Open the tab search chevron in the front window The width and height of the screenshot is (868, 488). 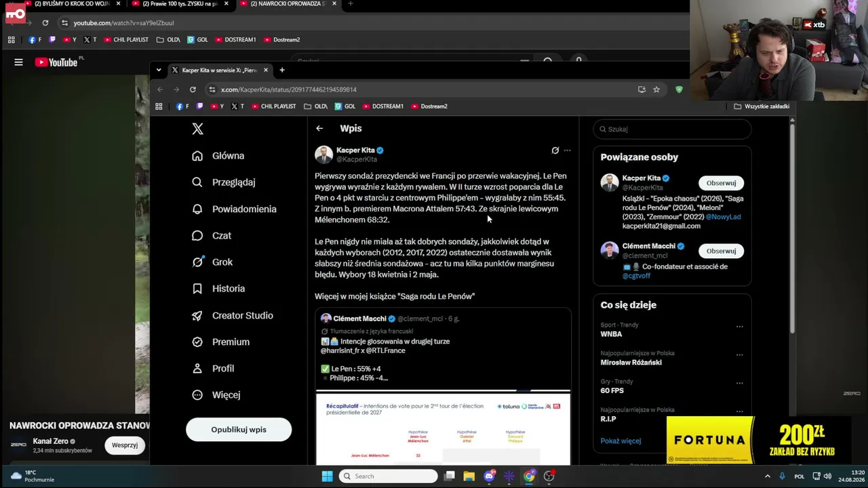159,70
